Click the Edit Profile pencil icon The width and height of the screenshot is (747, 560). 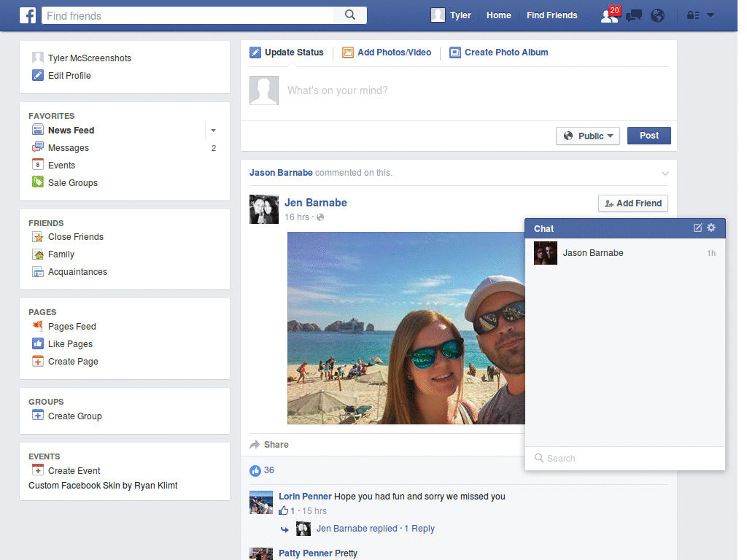point(38,75)
